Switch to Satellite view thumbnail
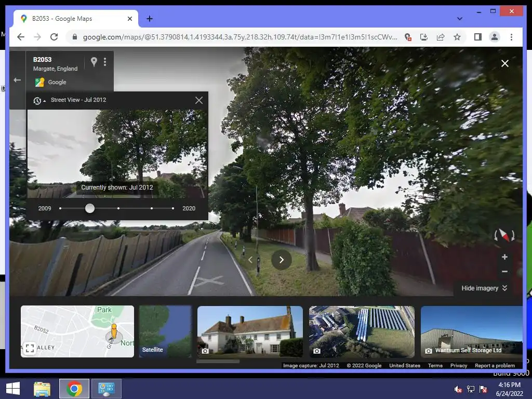The image size is (532, 399). pyautogui.click(x=166, y=331)
